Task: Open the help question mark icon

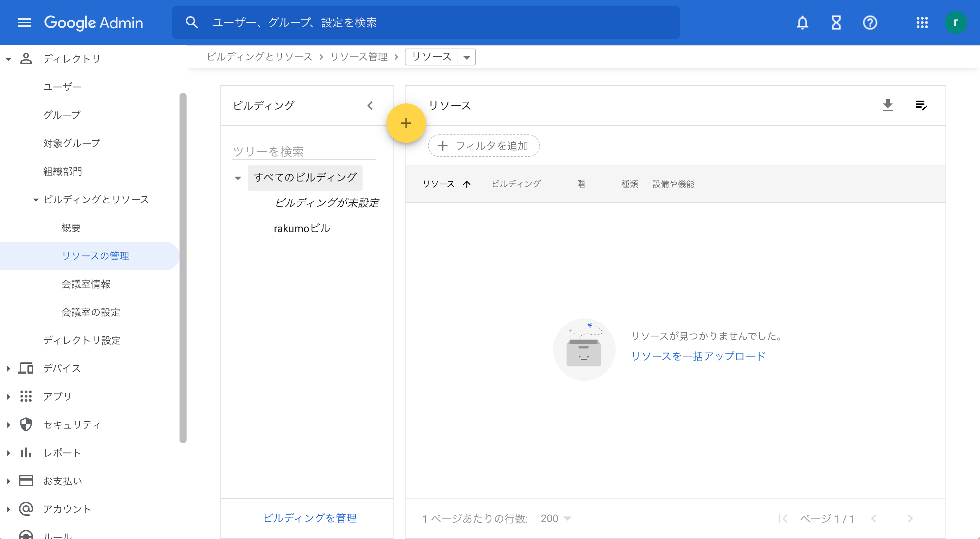Action: click(x=870, y=23)
